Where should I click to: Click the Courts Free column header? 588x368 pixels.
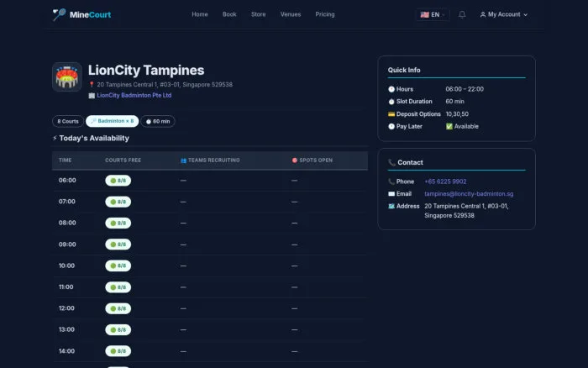click(x=123, y=160)
